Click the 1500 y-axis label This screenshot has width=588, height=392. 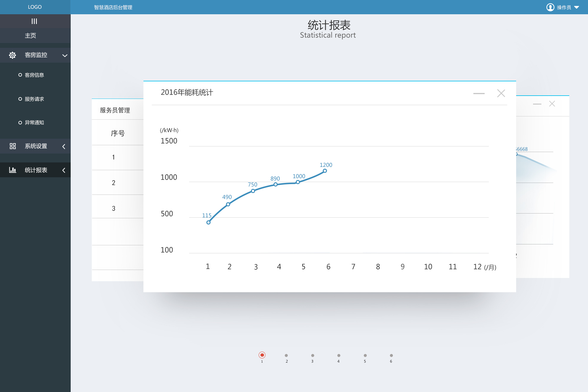tap(169, 141)
